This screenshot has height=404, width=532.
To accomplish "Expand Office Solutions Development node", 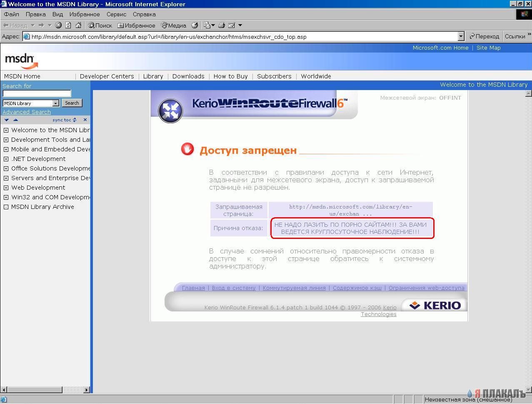I will click(x=6, y=168).
